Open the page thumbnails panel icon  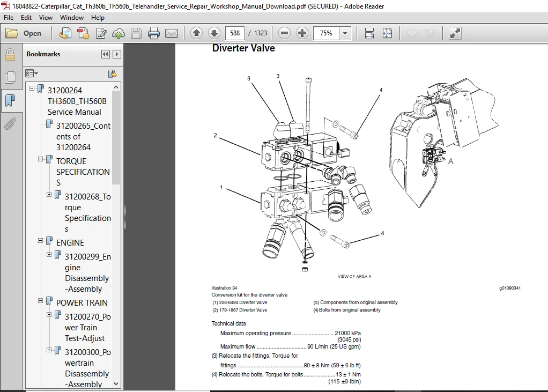click(11, 77)
